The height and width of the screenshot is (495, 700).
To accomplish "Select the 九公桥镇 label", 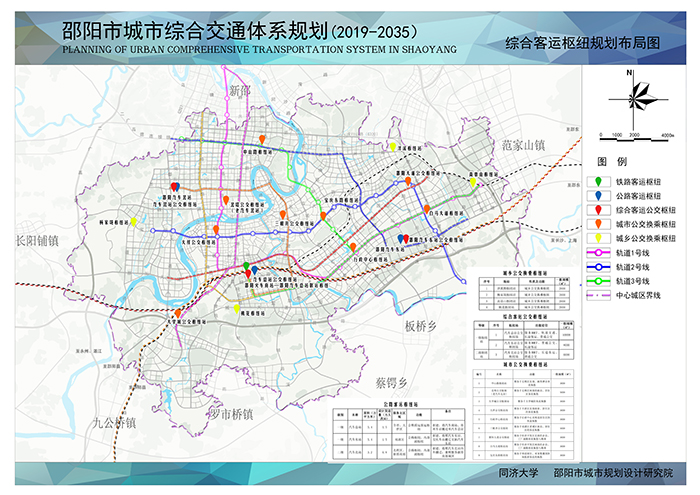I will [x=111, y=422].
